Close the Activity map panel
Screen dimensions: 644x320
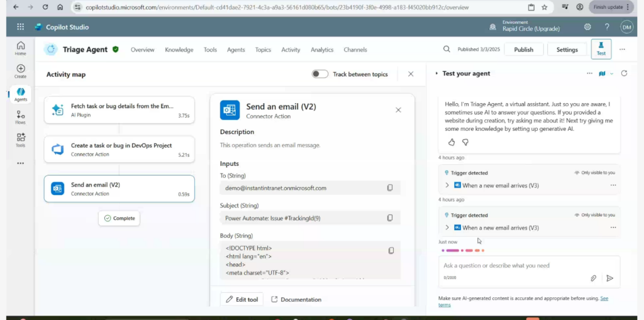tap(411, 74)
